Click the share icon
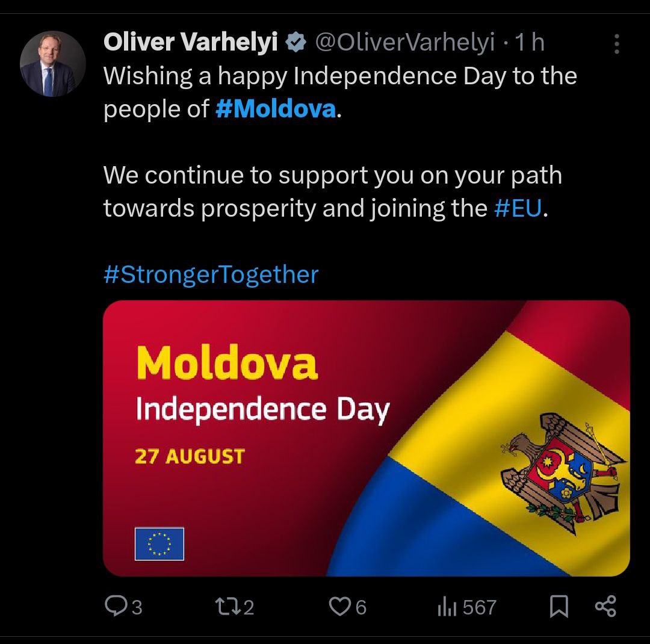Image resolution: width=650 pixels, height=644 pixels. [x=605, y=606]
